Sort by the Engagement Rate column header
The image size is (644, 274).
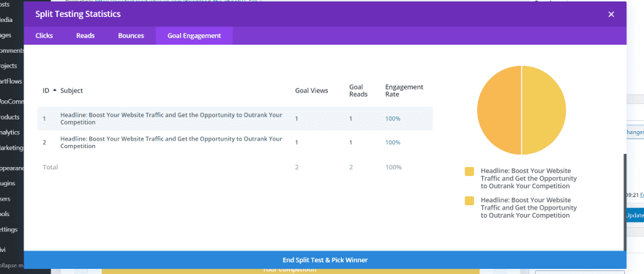(404, 91)
